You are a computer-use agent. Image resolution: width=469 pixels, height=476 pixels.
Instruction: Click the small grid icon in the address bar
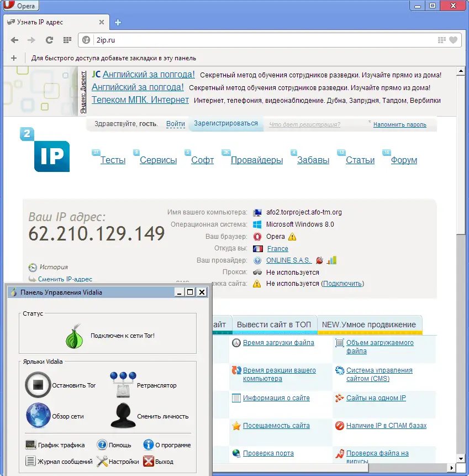[x=442, y=40]
